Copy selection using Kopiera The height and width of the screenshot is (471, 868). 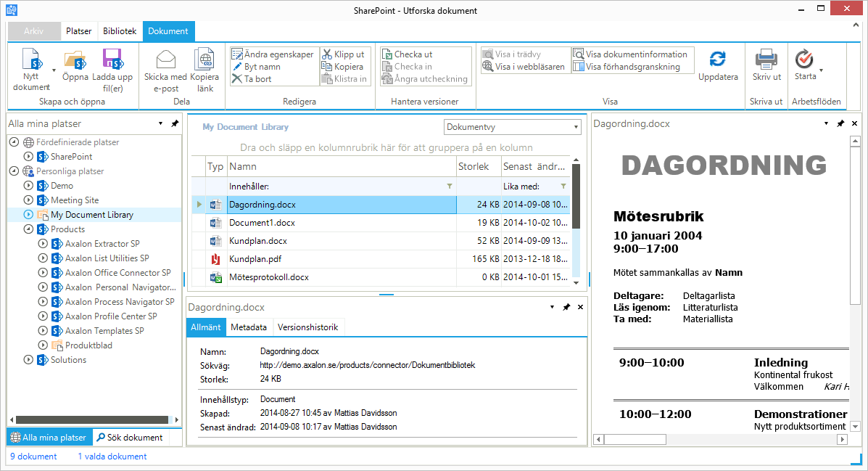pyautogui.click(x=343, y=67)
